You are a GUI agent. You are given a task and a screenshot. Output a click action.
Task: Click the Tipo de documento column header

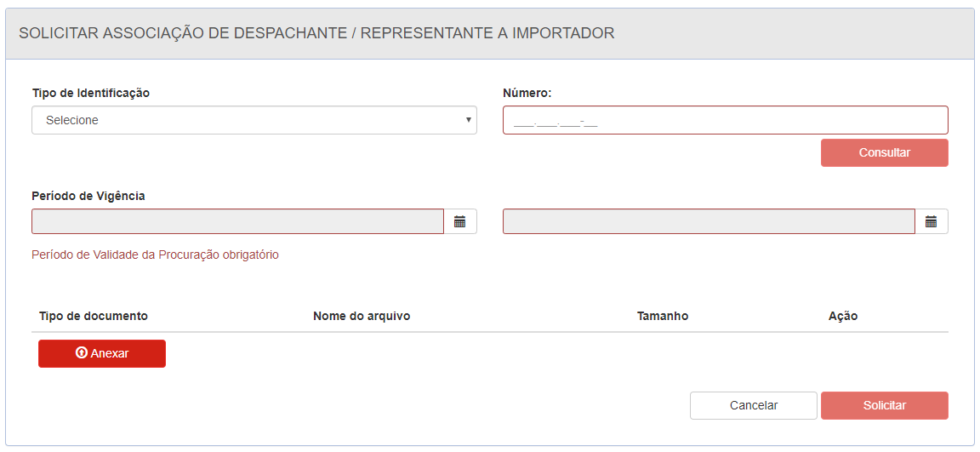[93, 316]
